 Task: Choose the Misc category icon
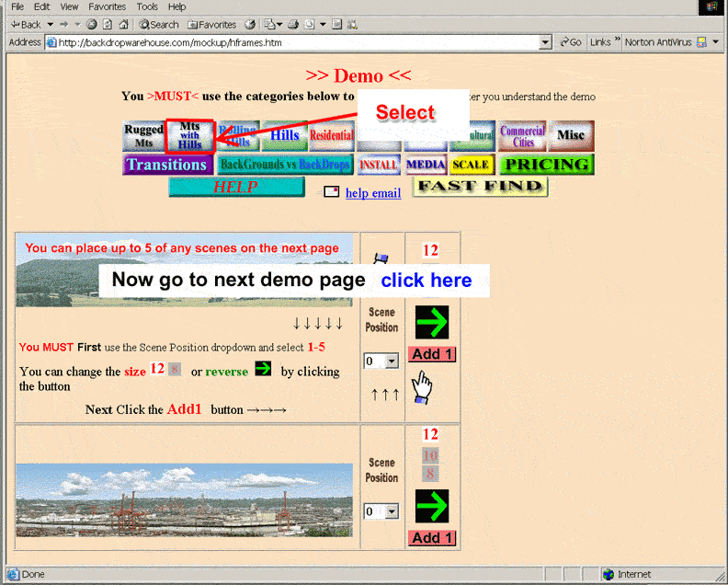[x=571, y=136]
